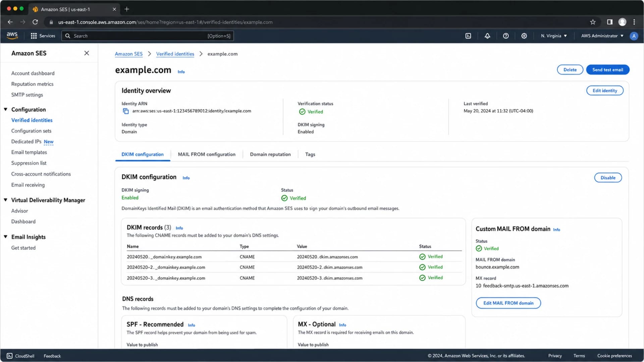Viewport: 644px width, 362px height.
Task: Close the Amazon SES browser tab
Action: point(114,9)
